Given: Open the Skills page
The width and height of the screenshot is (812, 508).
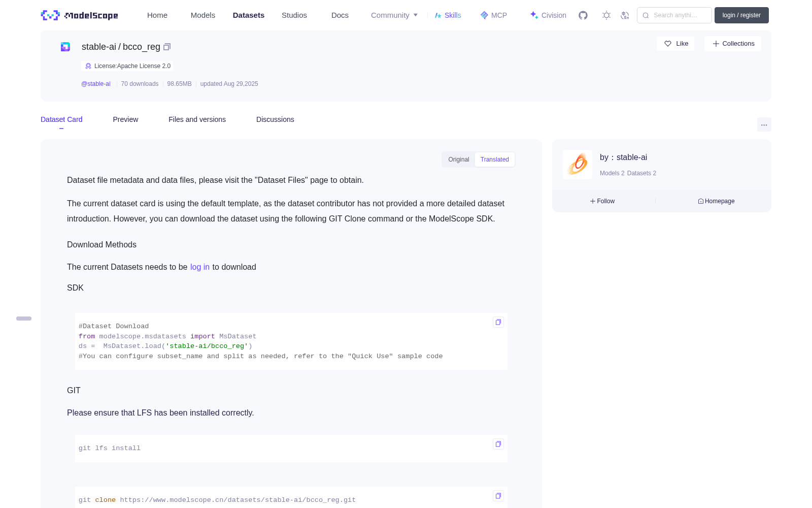Looking at the screenshot, I should pyautogui.click(x=448, y=15).
